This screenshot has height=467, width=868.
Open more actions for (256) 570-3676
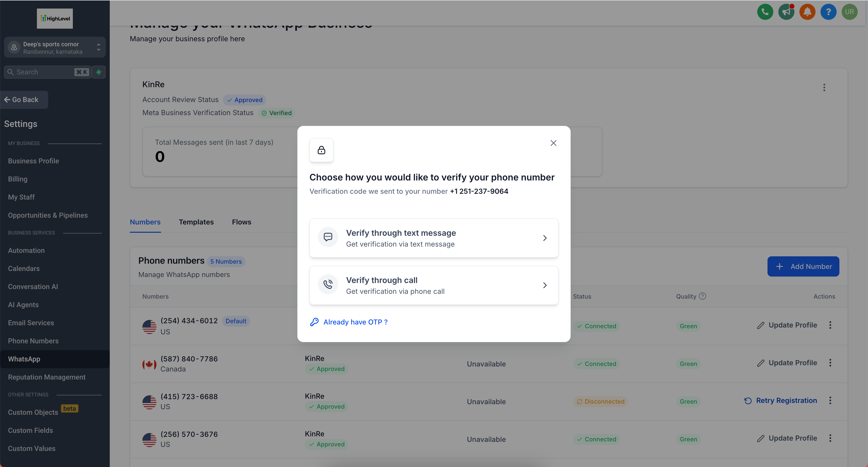[830, 438]
